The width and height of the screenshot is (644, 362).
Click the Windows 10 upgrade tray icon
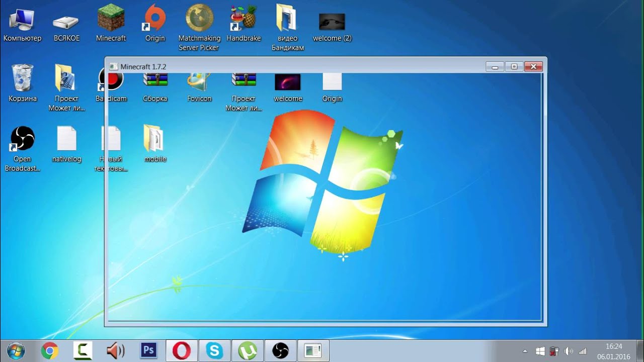pyautogui.click(x=540, y=351)
